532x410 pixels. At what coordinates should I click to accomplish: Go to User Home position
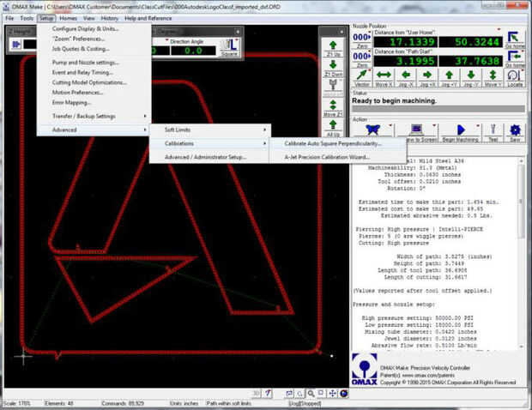(514, 40)
